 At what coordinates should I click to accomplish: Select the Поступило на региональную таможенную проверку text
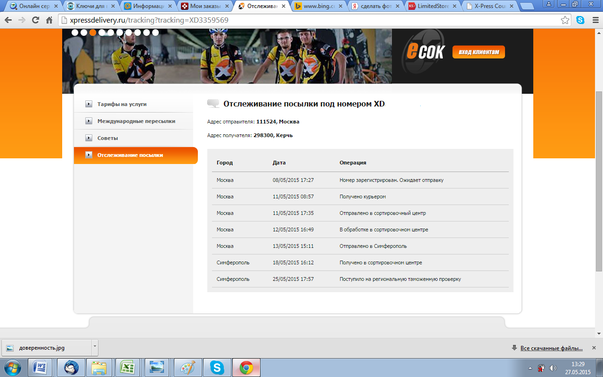(x=400, y=279)
